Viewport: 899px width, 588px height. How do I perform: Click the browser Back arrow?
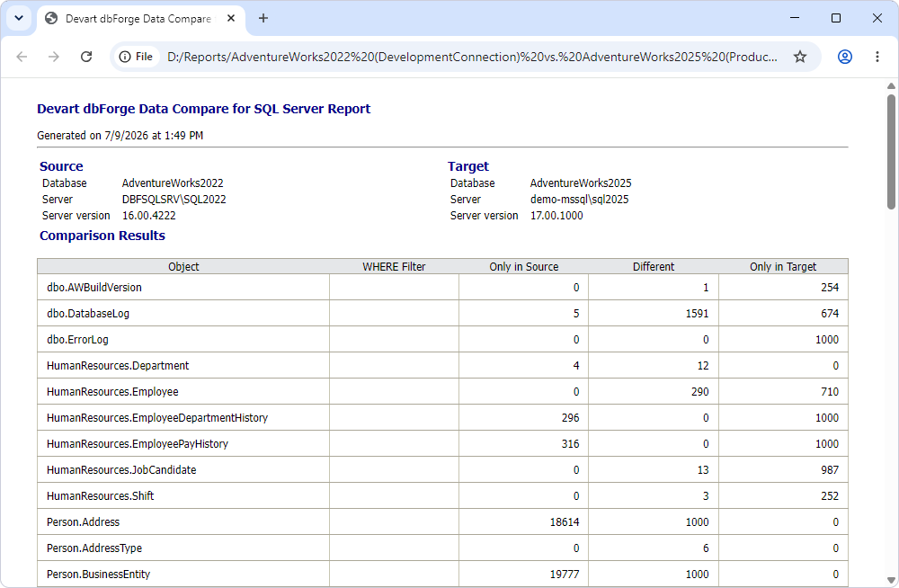22,57
